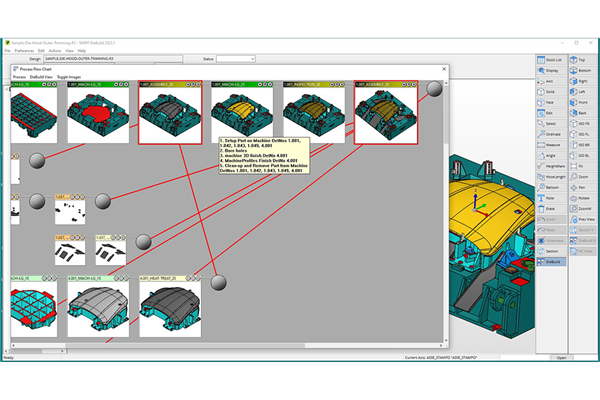Open the Section tool
This screenshot has height=400, width=600.
[x=551, y=251]
